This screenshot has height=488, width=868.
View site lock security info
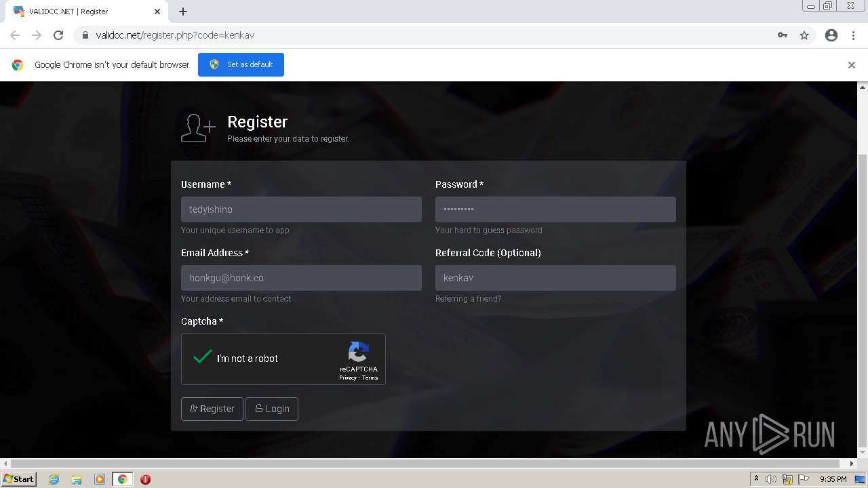(85, 35)
